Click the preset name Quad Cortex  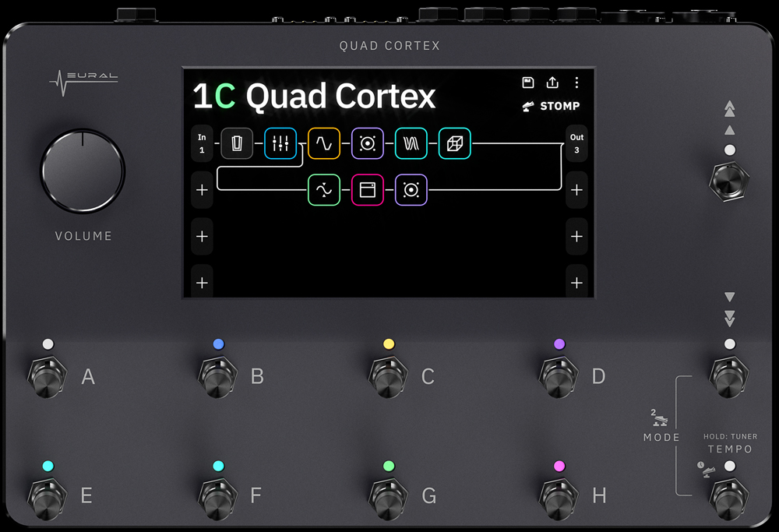tap(341, 97)
